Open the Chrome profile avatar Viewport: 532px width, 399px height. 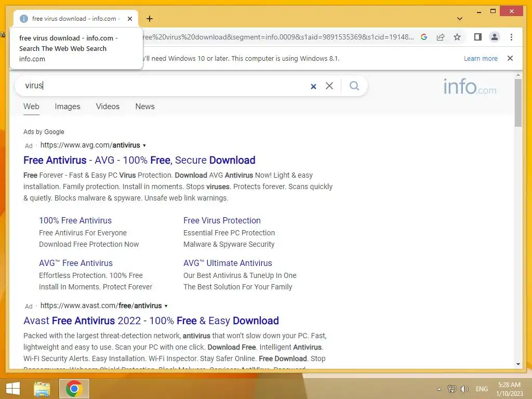pos(495,37)
